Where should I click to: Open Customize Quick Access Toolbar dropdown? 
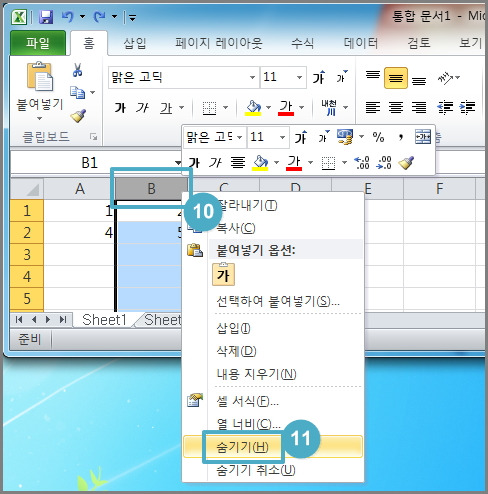tap(132, 17)
